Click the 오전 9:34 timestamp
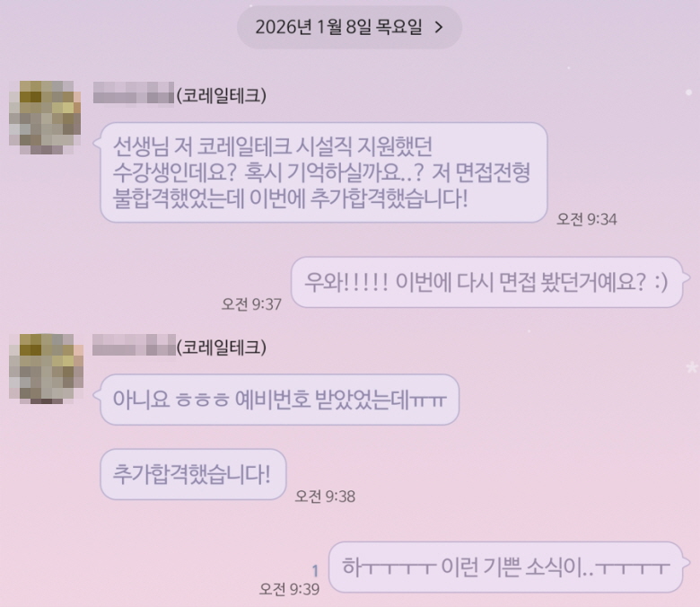Screen dimensions: 700x607 (587, 219)
